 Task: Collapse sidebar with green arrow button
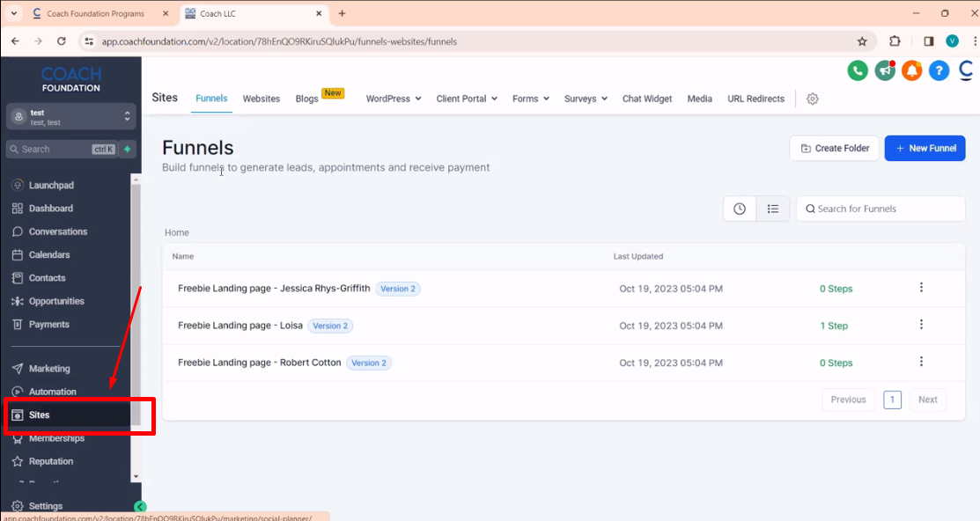140,507
